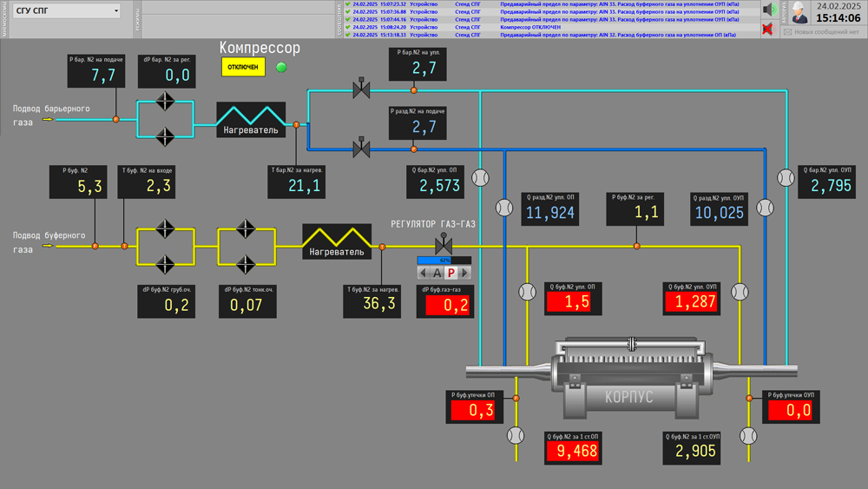Image resolution: width=868 pixels, height=489 pixels.
Task: Click red Q буф.N2 за 1 ст.ОП value 9,468
Action: (573, 452)
